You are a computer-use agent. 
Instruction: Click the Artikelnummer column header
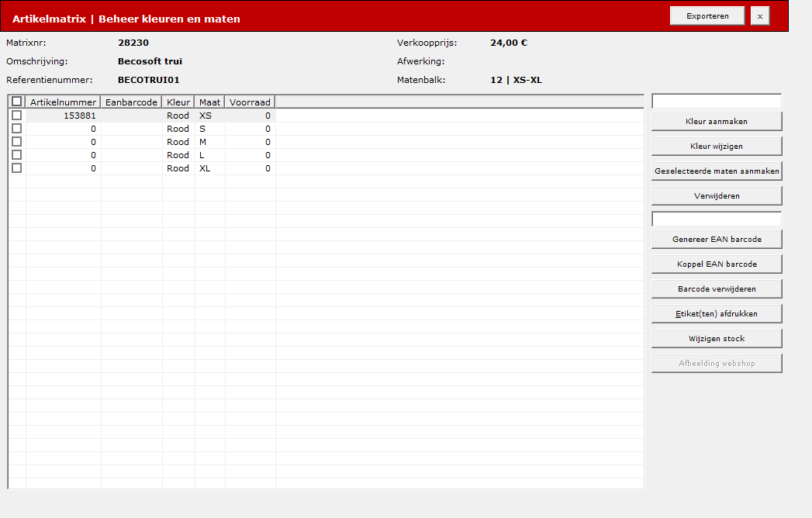63,102
